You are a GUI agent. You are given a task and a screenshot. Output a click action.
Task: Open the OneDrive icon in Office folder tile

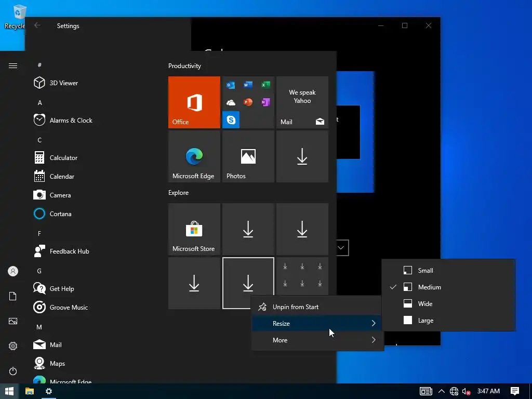tap(231, 102)
